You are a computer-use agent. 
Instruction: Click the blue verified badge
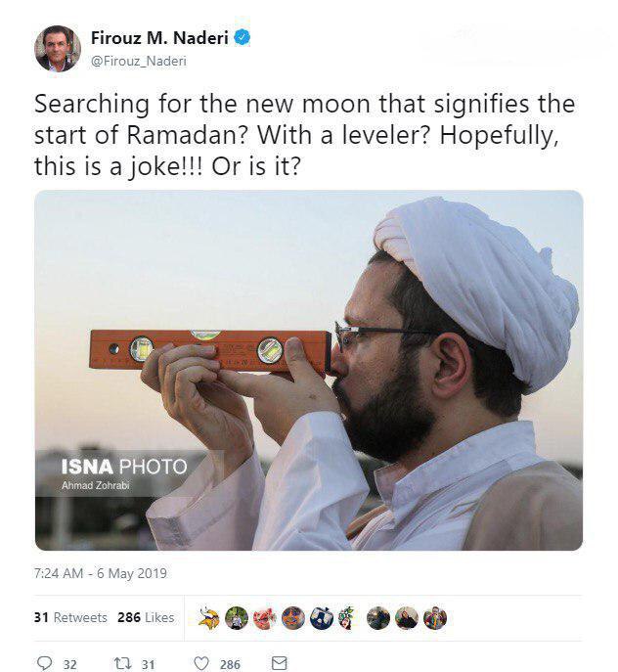(243, 38)
